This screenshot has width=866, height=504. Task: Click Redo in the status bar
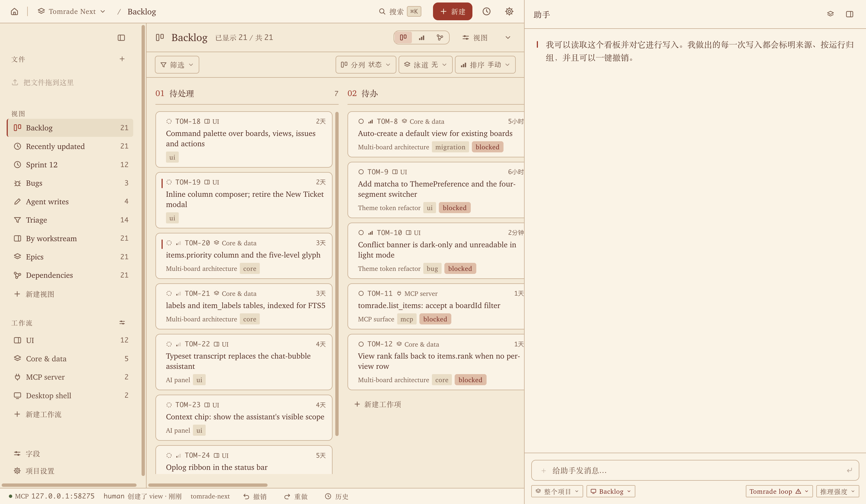[x=296, y=497]
